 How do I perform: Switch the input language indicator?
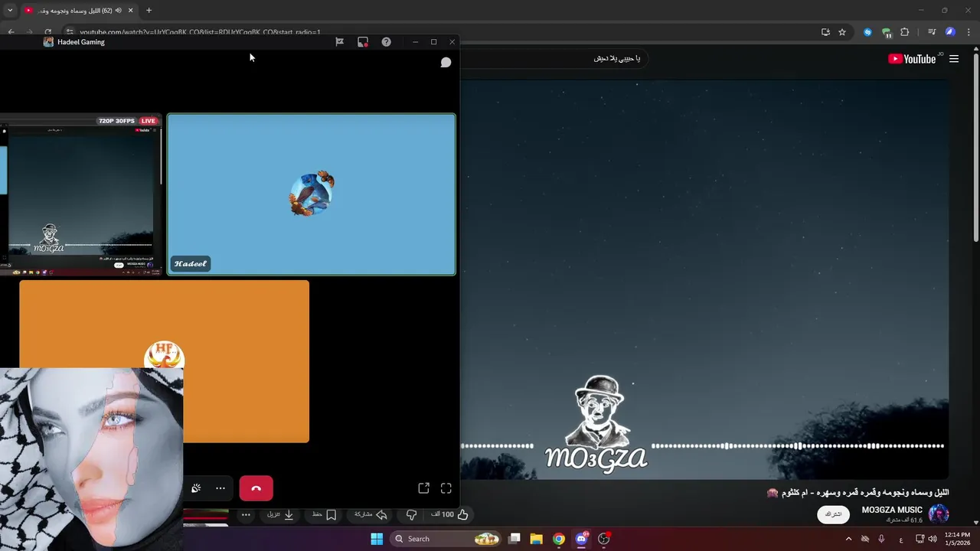pyautogui.click(x=900, y=539)
